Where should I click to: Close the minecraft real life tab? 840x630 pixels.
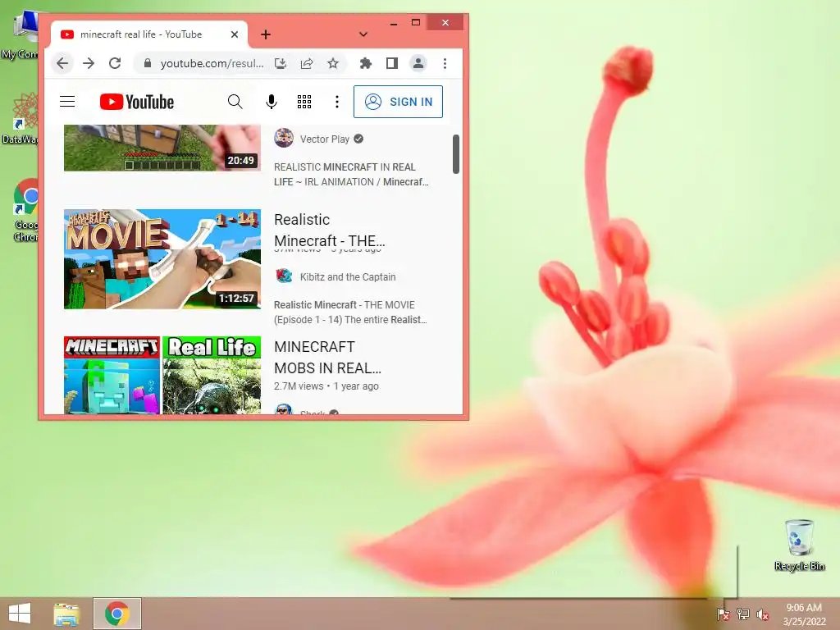234,34
